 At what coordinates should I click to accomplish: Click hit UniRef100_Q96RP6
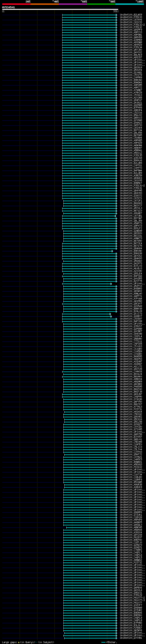pos(131,512)
